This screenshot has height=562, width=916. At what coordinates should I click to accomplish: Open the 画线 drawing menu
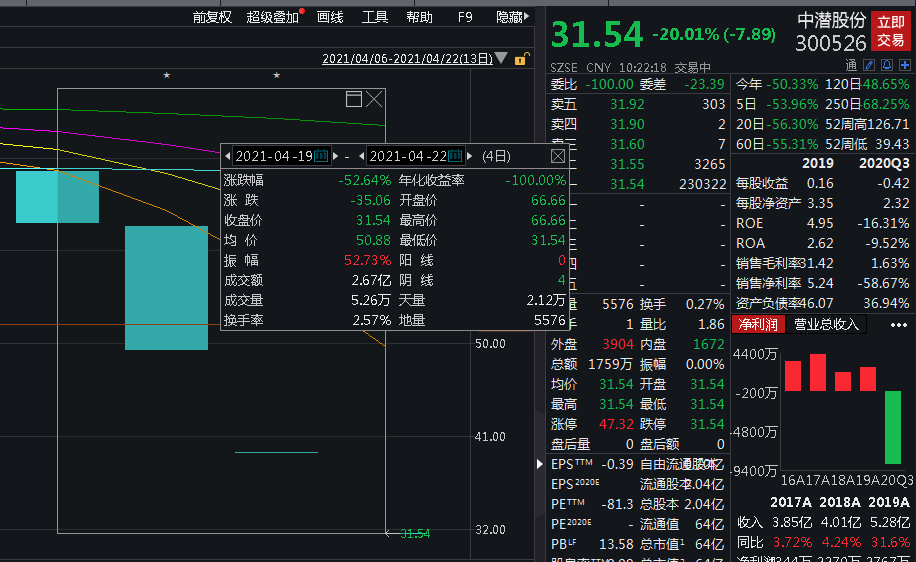330,18
